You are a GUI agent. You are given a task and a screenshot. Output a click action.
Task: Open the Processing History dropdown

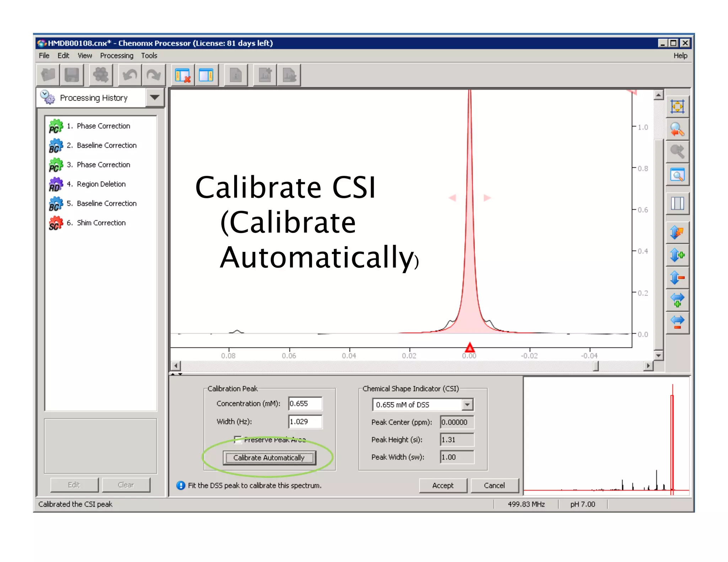point(155,97)
